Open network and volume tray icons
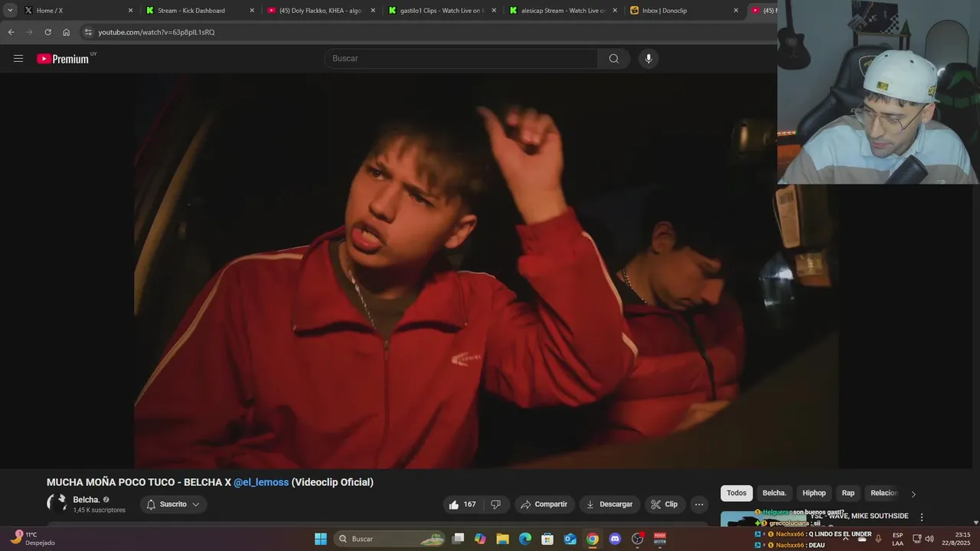Viewport: 980px width, 551px height. (923, 539)
